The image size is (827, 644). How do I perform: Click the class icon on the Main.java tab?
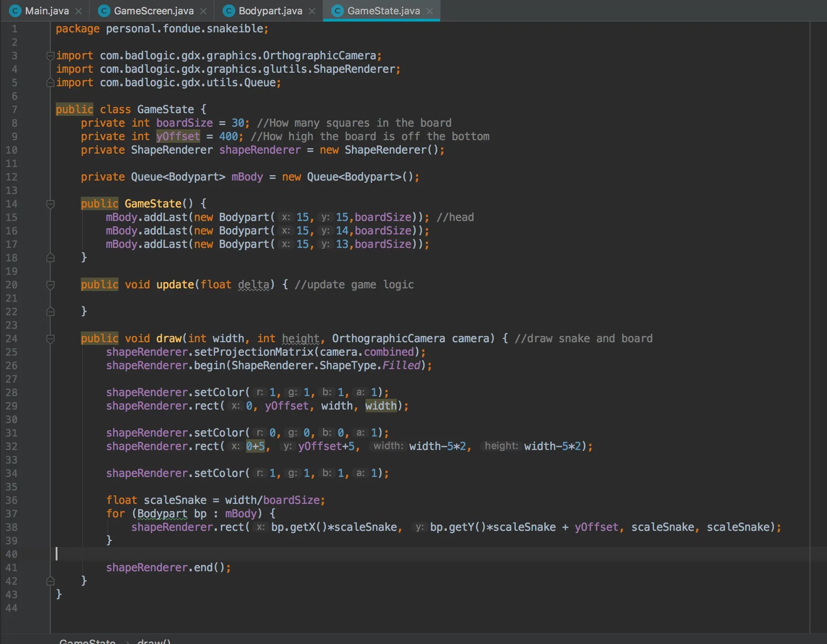point(15,11)
